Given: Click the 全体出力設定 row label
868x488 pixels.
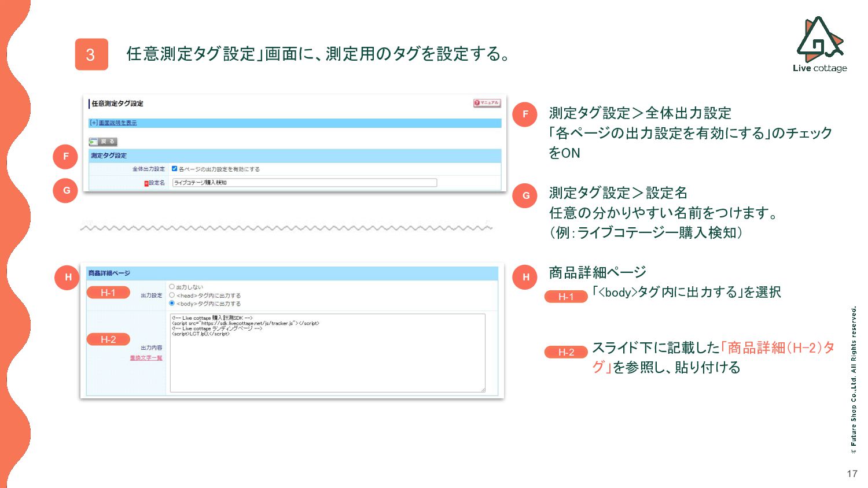Looking at the screenshot, I should (149, 169).
